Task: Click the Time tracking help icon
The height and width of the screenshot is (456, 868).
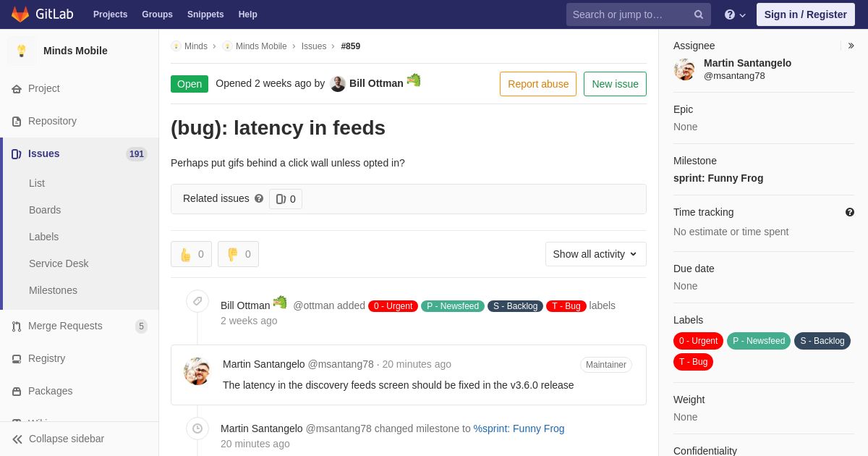Action: pyautogui.click(x=850, y=212)
